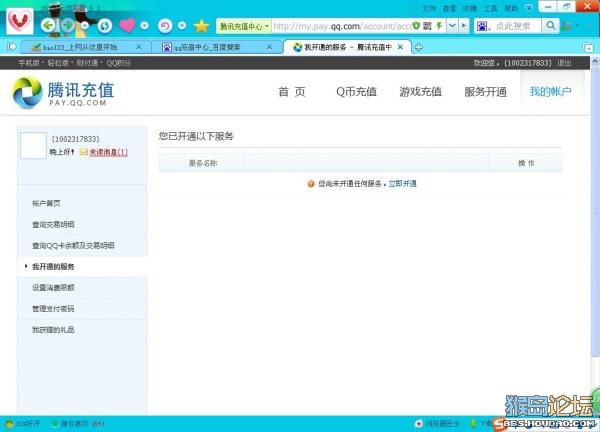The width and height of the screenshot is (600, 432).
Task: Click the green lightning speed mode icon
Action: 439,26
